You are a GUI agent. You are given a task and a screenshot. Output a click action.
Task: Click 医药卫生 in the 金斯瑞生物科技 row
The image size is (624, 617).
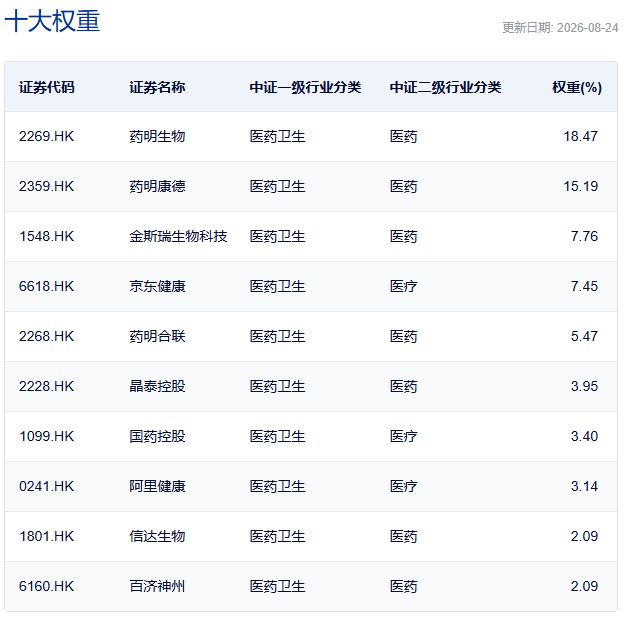277,236
